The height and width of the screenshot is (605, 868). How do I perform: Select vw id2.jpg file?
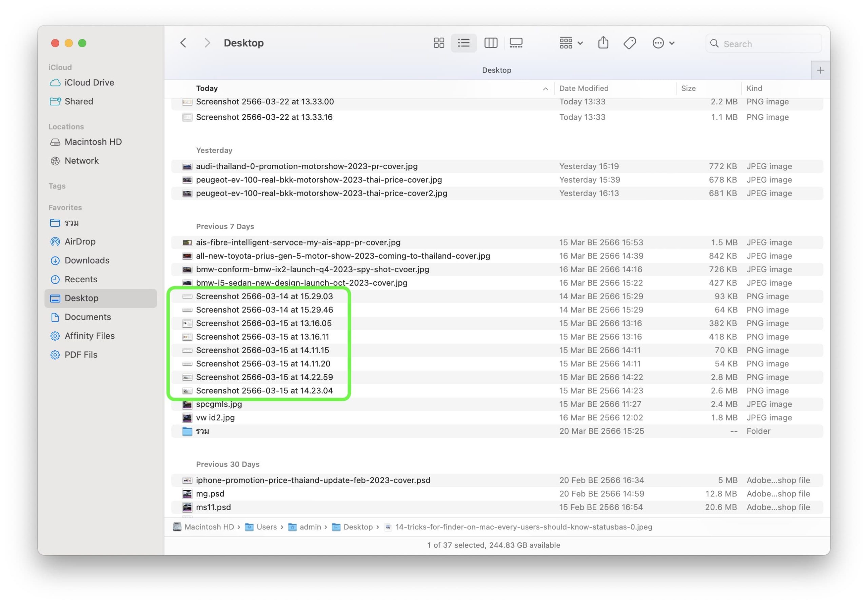point(215,418)
